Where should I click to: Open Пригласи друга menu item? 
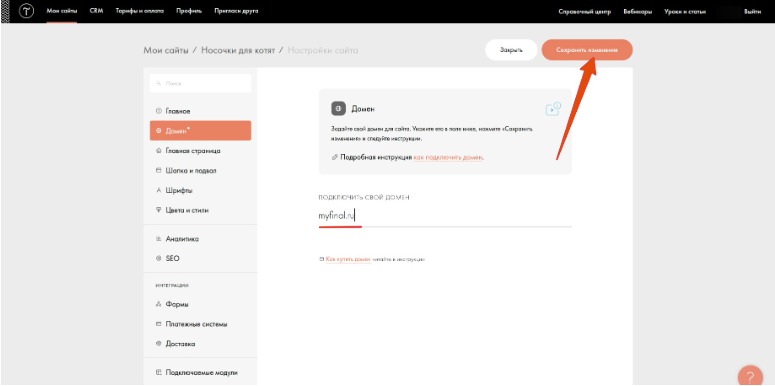(x=236, y=11)
